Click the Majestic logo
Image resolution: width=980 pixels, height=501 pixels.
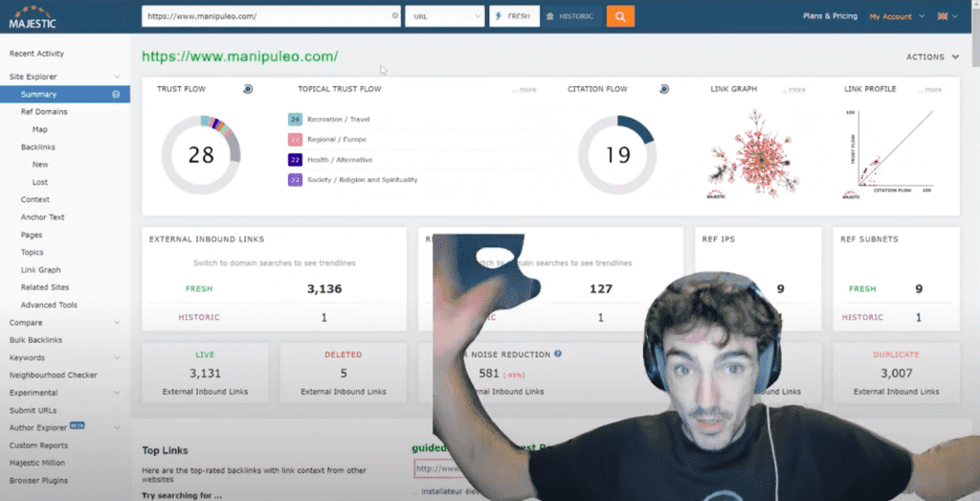(x=33, y=17)
